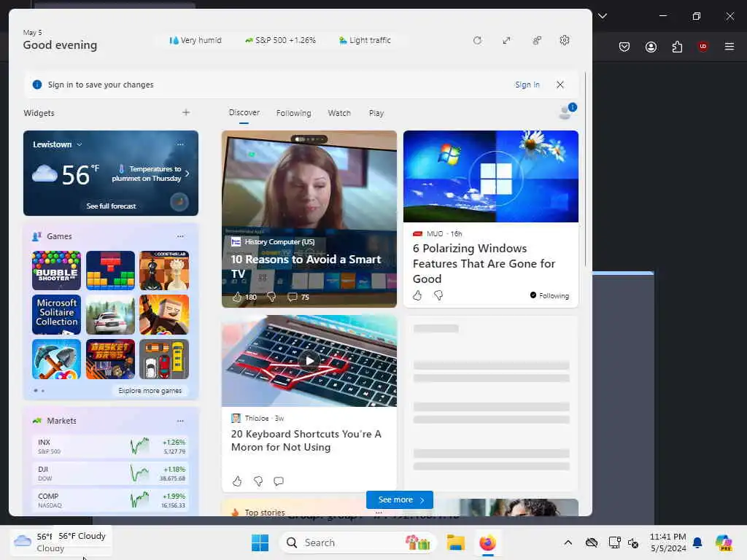The width and height of the screenshot is (747, 560).
Task: Open feed personalization icon beside settings gear
Action: pos(537,41)
